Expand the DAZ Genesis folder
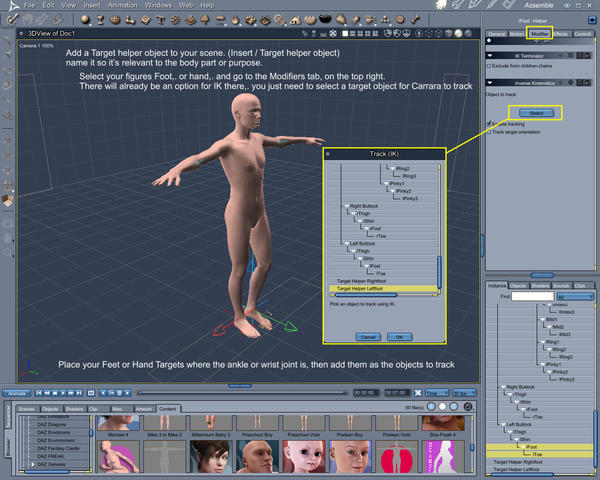Screen dimensions: 600x480 [33, 464]
